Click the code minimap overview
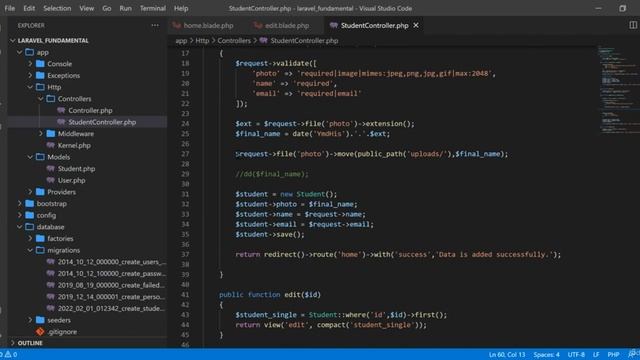Image resolution: width=640 pixels, height=360 pixels. click(619, 90)
